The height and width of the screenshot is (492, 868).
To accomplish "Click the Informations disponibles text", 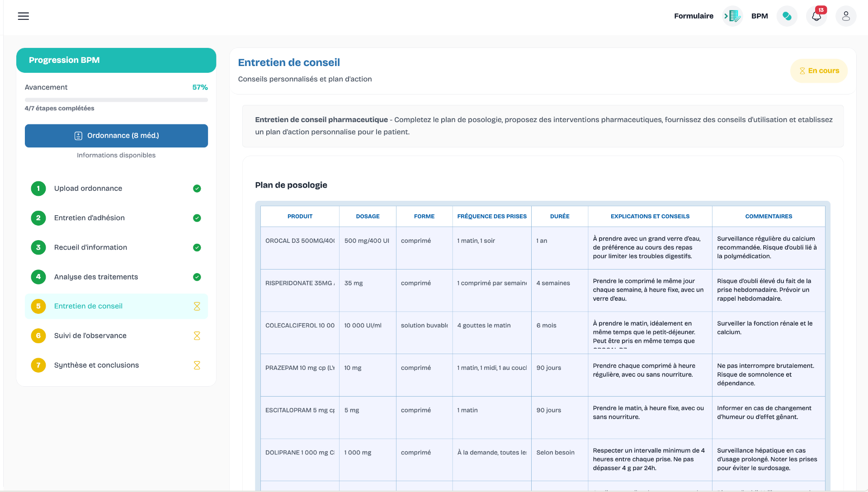I will (x=116, y=155).
